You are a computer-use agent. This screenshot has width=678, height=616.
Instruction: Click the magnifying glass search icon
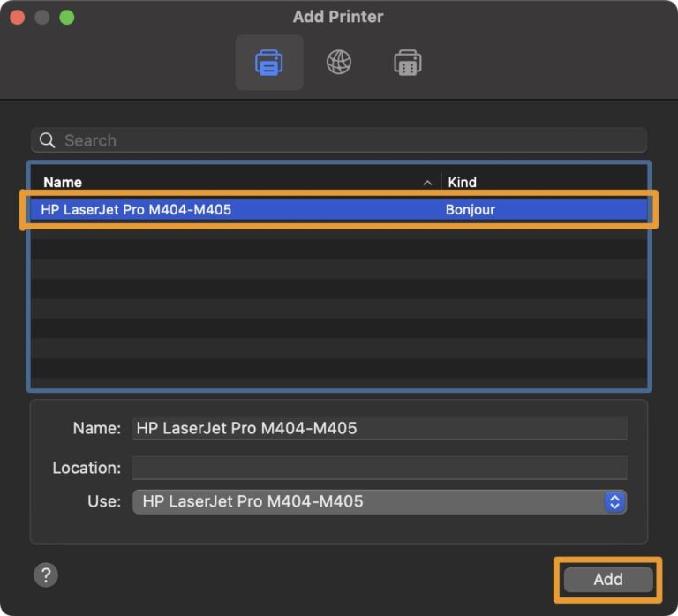47,140
